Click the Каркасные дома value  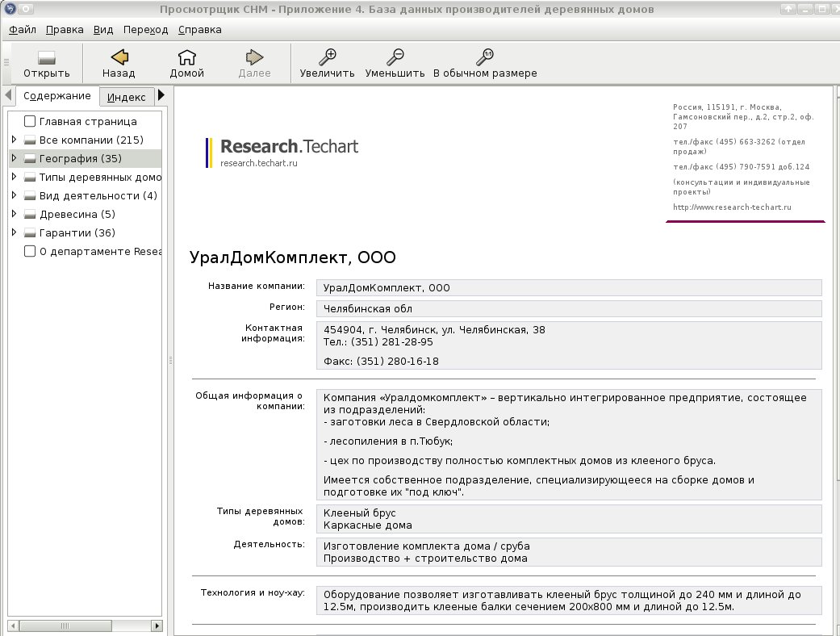click(x=367, y=525)
